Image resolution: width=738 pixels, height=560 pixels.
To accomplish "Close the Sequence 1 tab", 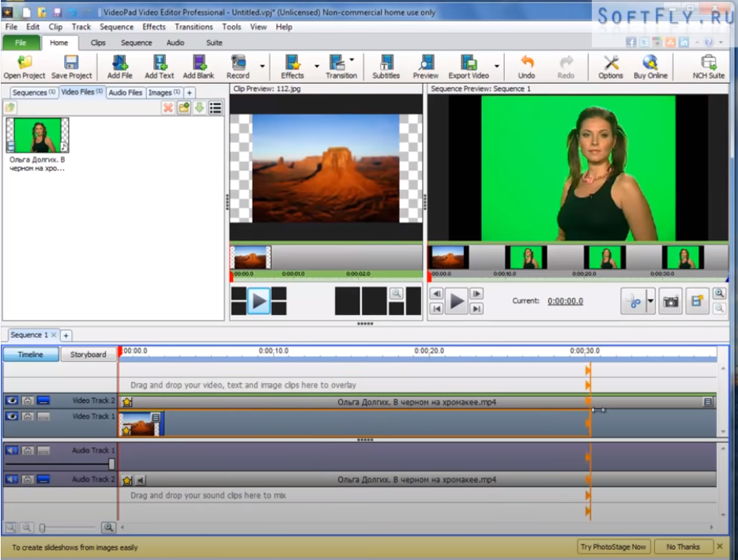I will (x=54, y=335).
